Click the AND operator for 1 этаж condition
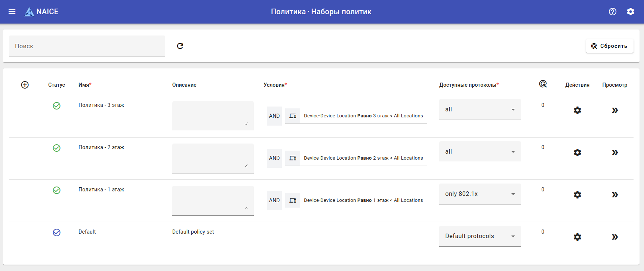Screen dimensions: 644x271 274,200
